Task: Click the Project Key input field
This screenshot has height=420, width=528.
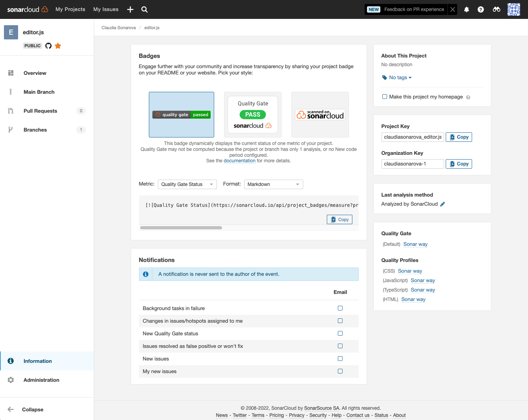Action: pyautogui.click(x=413, y=137)
